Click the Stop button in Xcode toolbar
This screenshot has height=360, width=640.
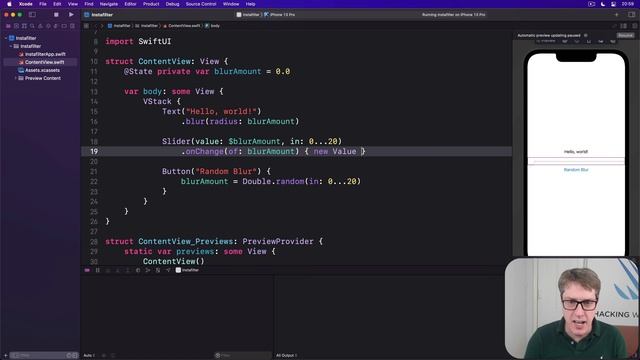(56, 15)
